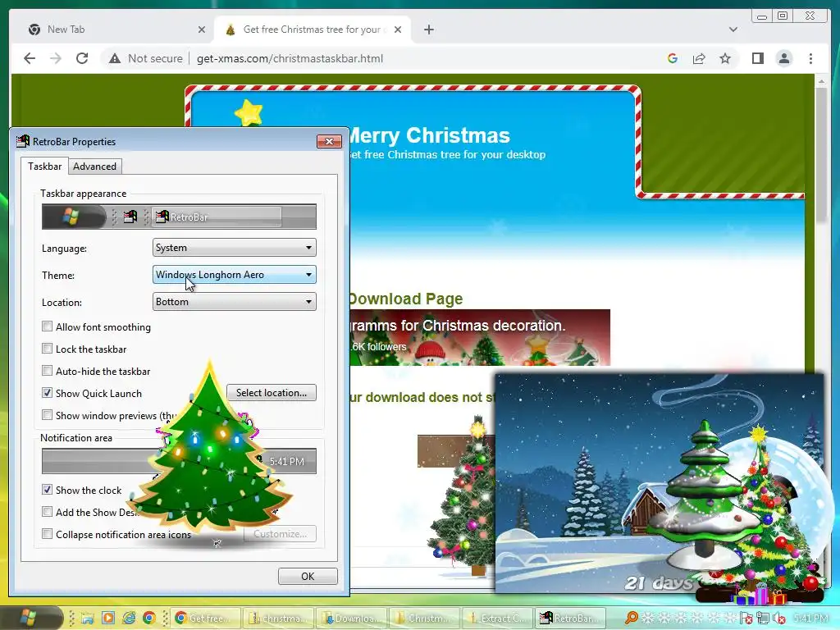Click OK in RetroBar Properties
Image resolution: width=840 pixels, height=630 pixels.
(x=308, y=577)
